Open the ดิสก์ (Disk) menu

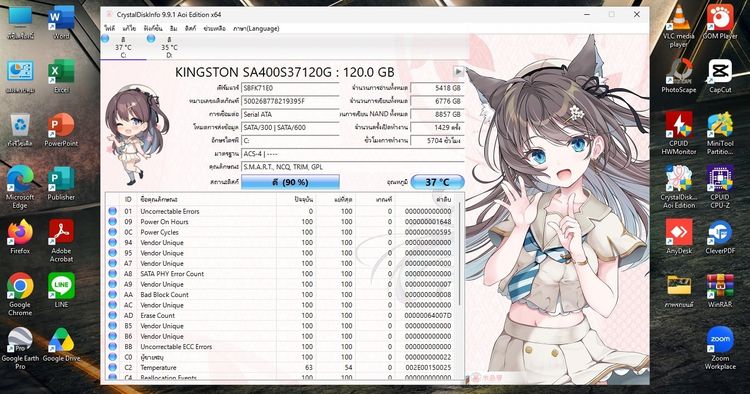[x=190, y=29]
